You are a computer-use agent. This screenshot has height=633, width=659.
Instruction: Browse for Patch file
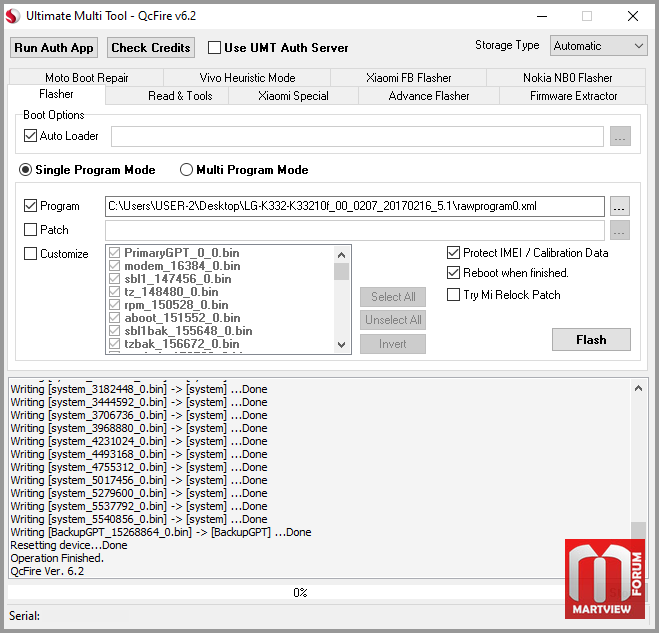coord(619,230)
